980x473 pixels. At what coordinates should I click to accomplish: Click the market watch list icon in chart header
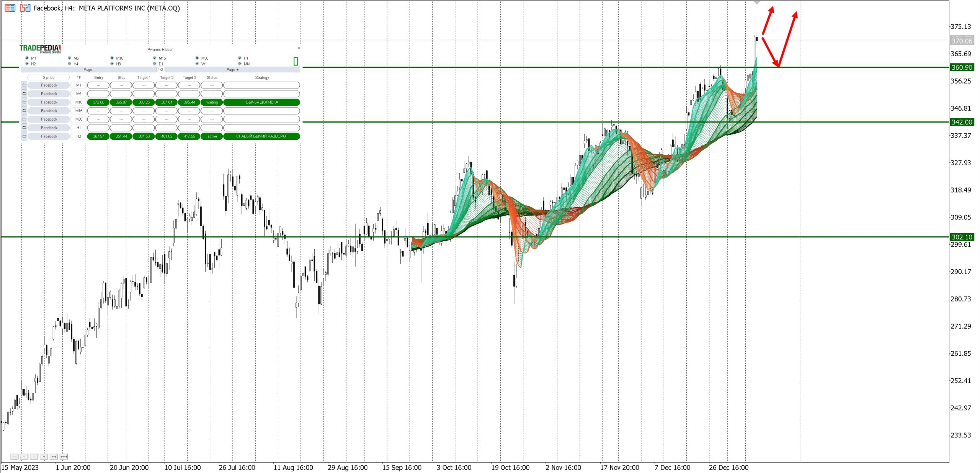tap(10, 8)
